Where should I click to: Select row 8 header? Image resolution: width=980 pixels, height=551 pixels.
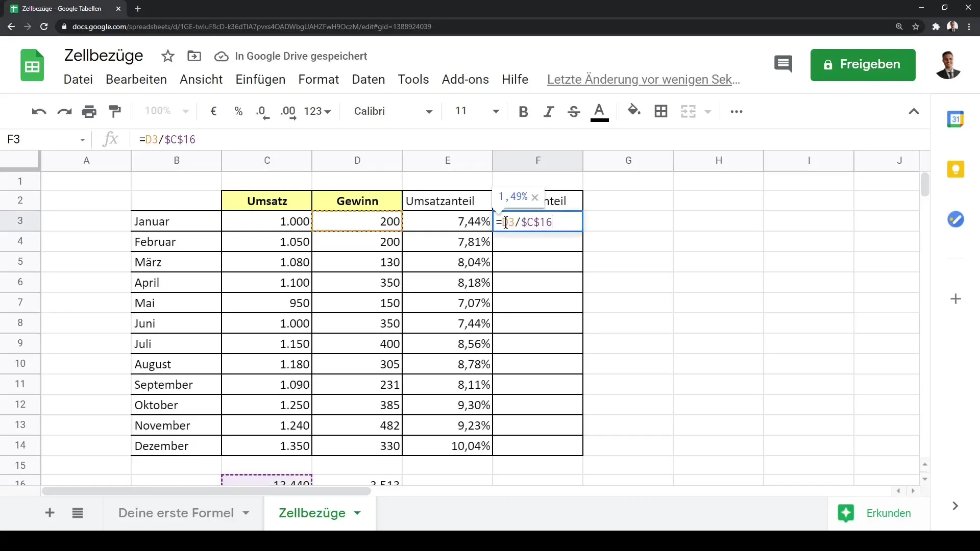tap(20, 323)
